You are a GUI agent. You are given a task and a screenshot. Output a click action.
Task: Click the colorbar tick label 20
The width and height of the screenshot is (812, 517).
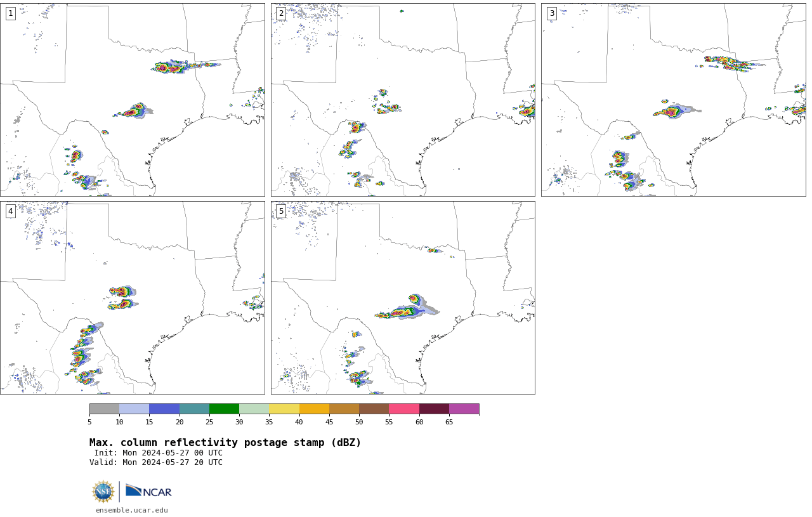coord(180,422)
